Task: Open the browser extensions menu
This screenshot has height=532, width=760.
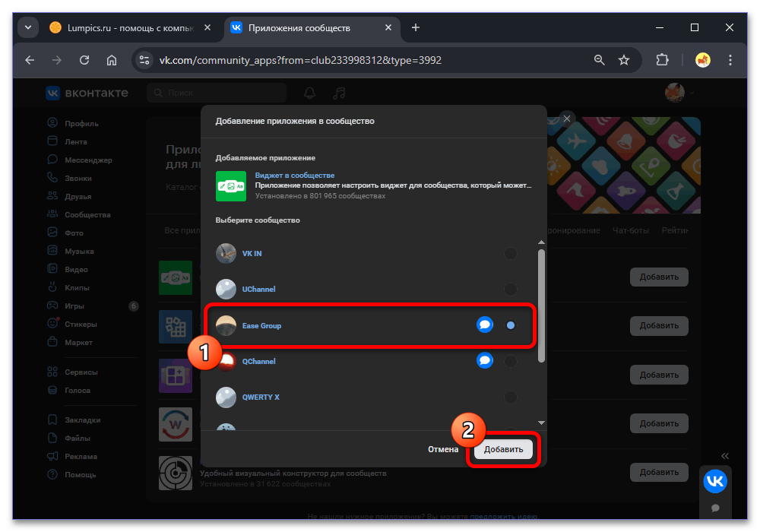Action: [662, 60]
